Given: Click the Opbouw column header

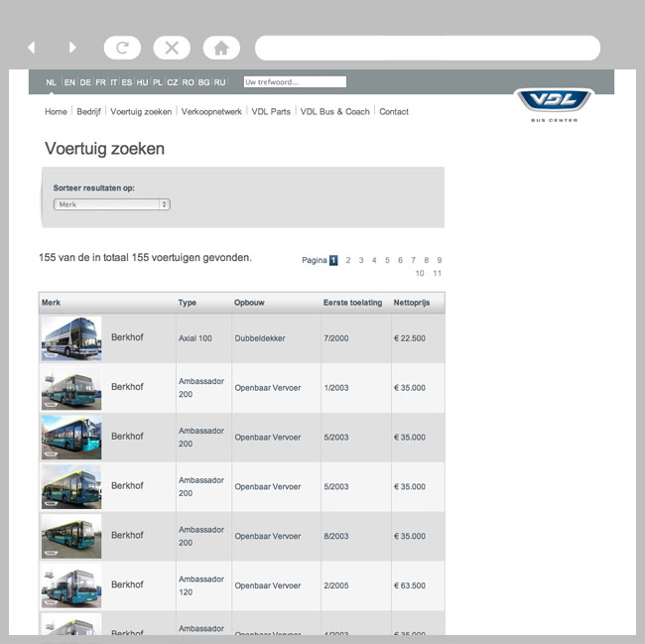Looking at the screenshot, I should click(249, 303).
